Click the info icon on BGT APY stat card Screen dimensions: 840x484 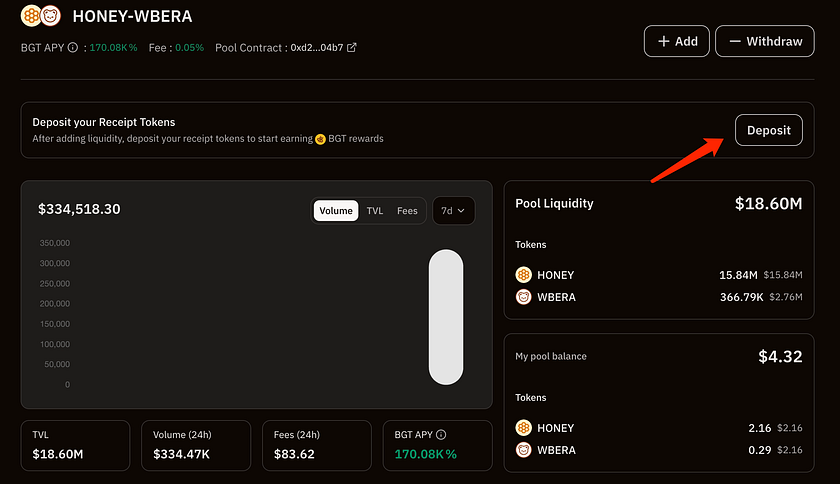point(441,435)
